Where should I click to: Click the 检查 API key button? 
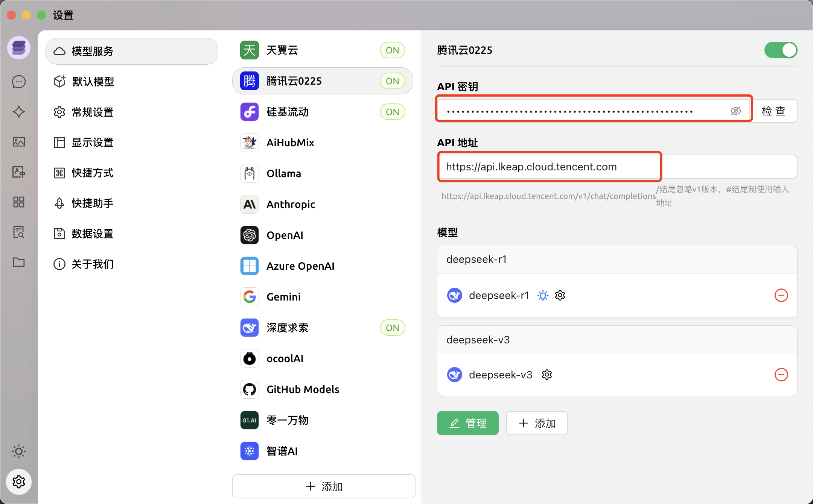[x=773, y=111]
